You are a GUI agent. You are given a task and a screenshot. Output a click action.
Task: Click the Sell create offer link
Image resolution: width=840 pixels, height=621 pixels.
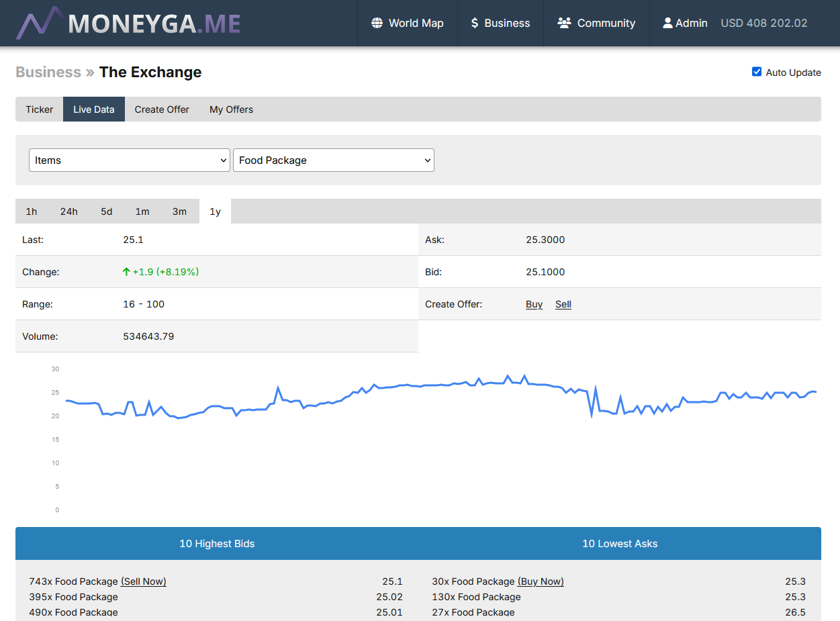563,304
